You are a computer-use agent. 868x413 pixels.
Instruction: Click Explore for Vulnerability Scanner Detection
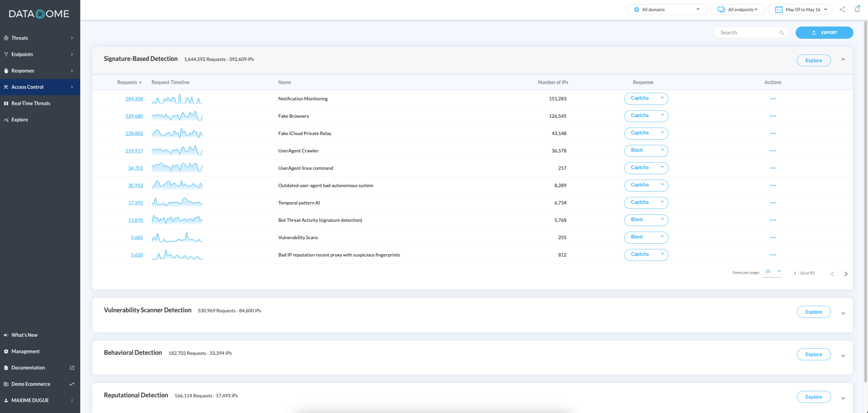(x=814, y=312)
